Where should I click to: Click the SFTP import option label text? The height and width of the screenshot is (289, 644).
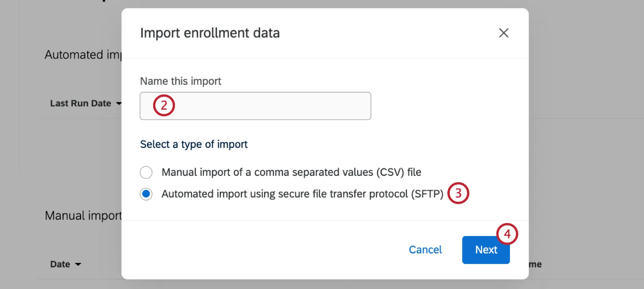pos(302,194)
